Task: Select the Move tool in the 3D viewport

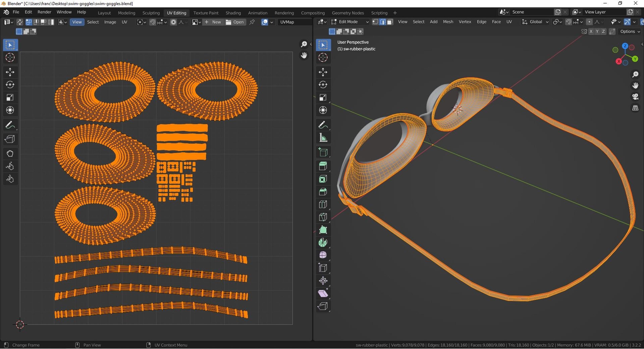Action: [x=323, y=72]
